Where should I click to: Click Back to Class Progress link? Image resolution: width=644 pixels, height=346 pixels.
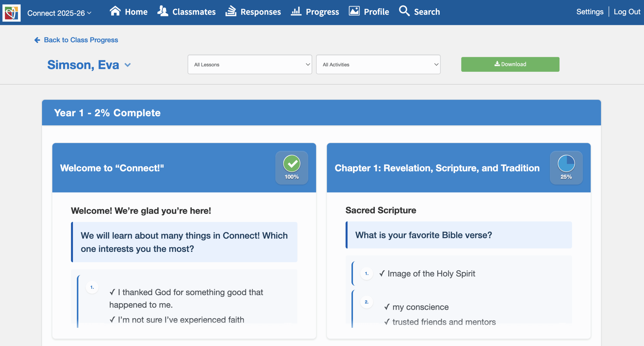pos(81,40)
